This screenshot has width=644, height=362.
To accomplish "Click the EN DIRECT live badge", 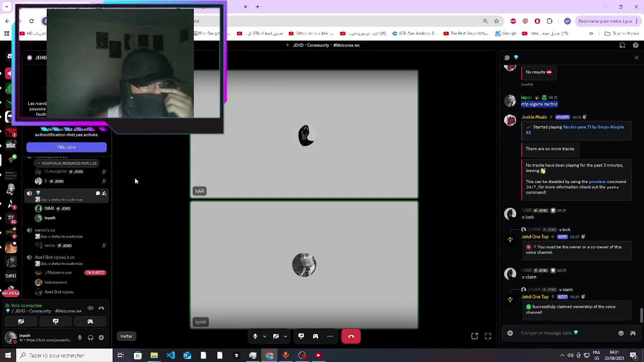I will click(95, 273).
